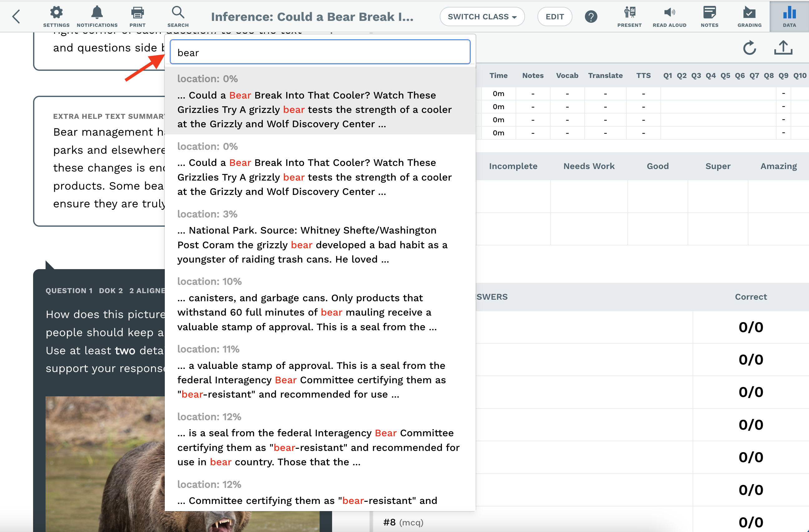Print the assignment

137,16
